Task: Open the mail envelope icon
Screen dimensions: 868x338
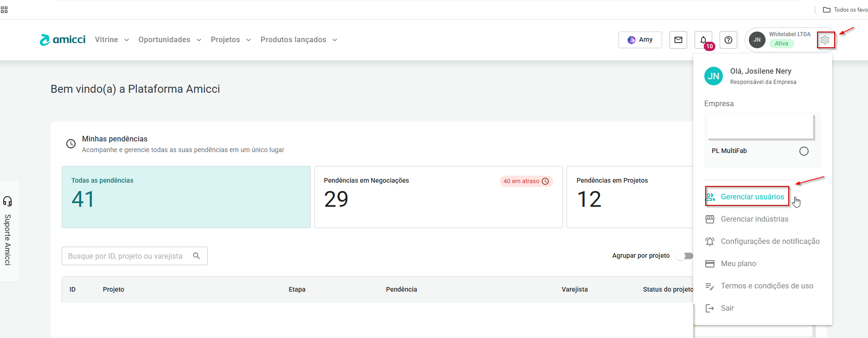Action: point(678,40)
